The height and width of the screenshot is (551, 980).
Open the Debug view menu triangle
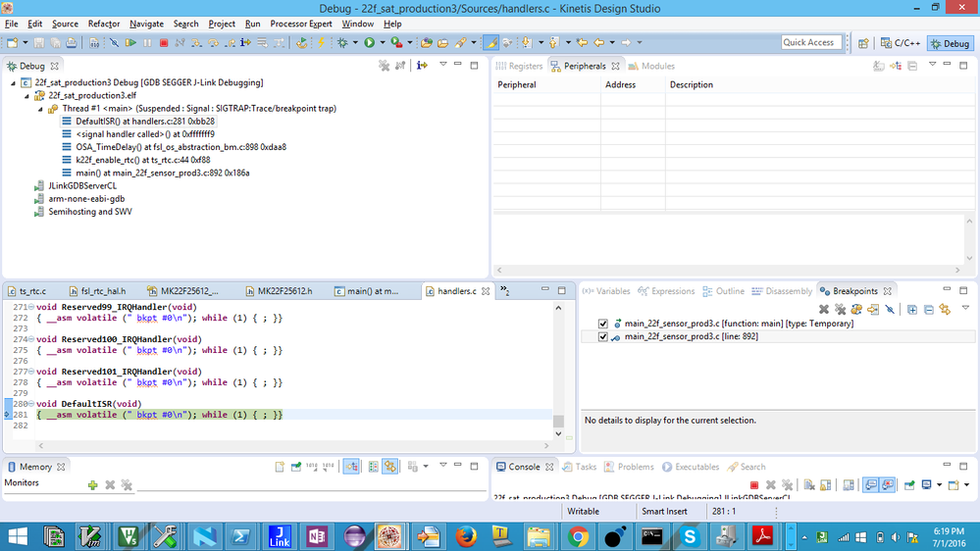(x=443, y=65)
